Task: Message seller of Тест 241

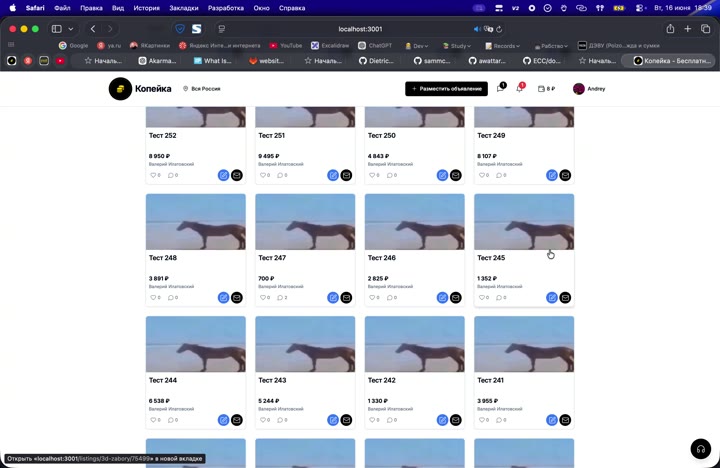Action: [565, 420]
